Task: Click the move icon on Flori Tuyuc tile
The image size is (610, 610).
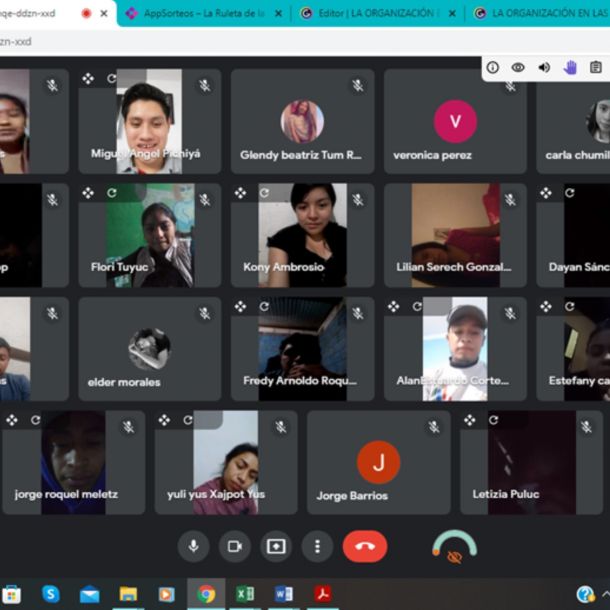Action: (x=88, y=193)
